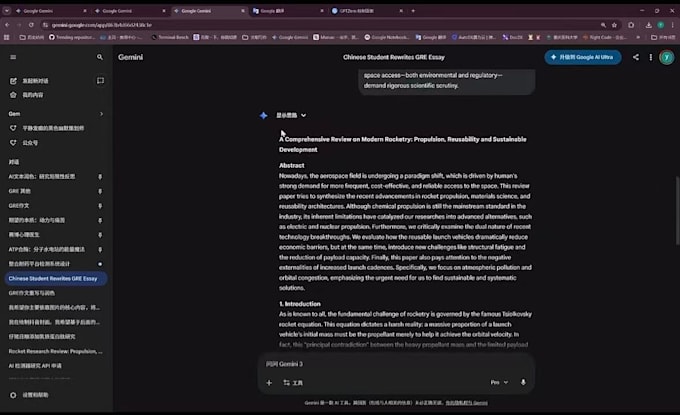680x415 pixels.
Task: Open the Tools button in prompt box
Action: click(293, 383)
